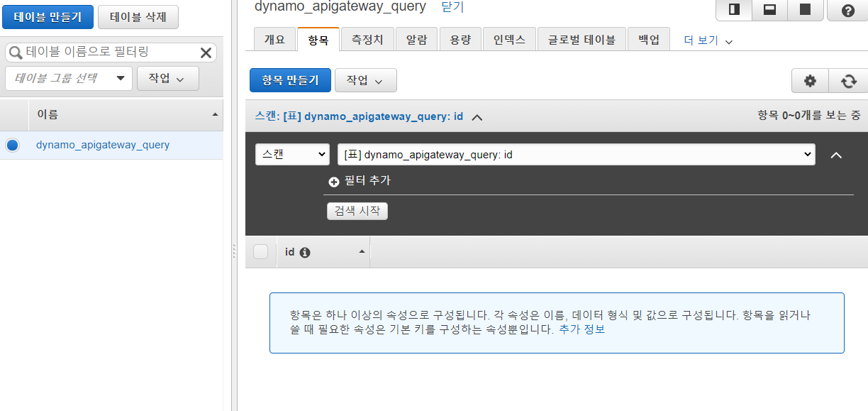
Task: Click the 추가 정보 link
Action: (582, 329)
